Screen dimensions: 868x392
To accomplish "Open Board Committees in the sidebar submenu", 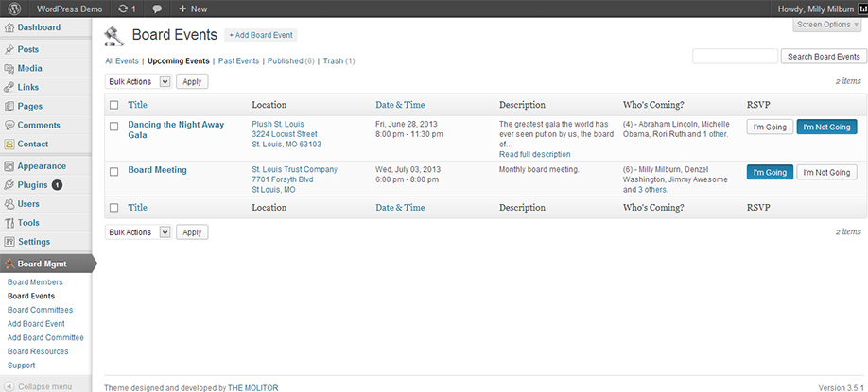I will point(40,310).
